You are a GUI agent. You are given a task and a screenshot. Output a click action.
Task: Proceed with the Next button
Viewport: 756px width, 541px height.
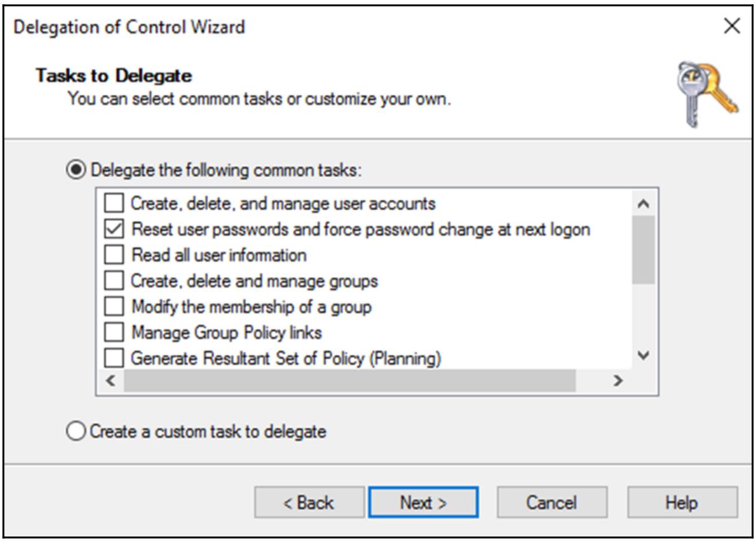(x=423, y=503)
